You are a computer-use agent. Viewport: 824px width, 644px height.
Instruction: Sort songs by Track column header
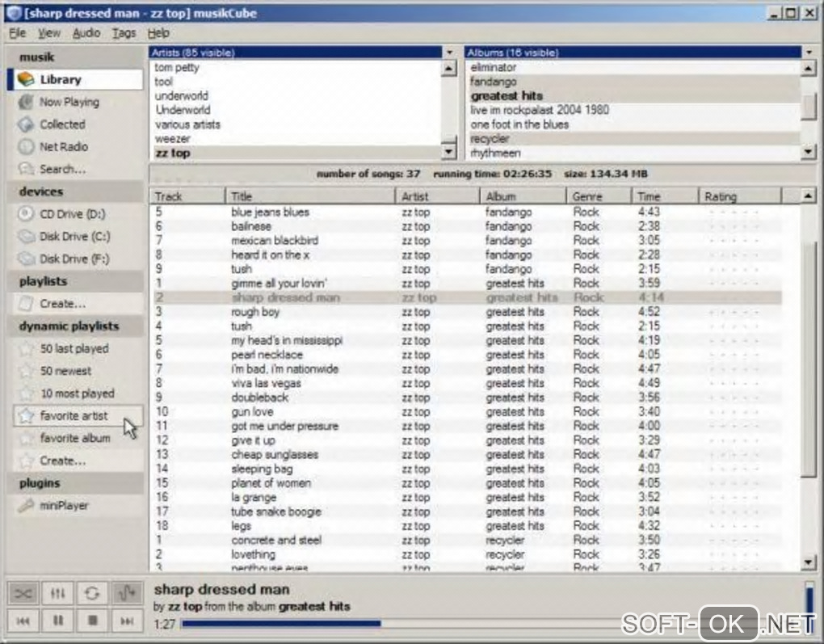187,196
